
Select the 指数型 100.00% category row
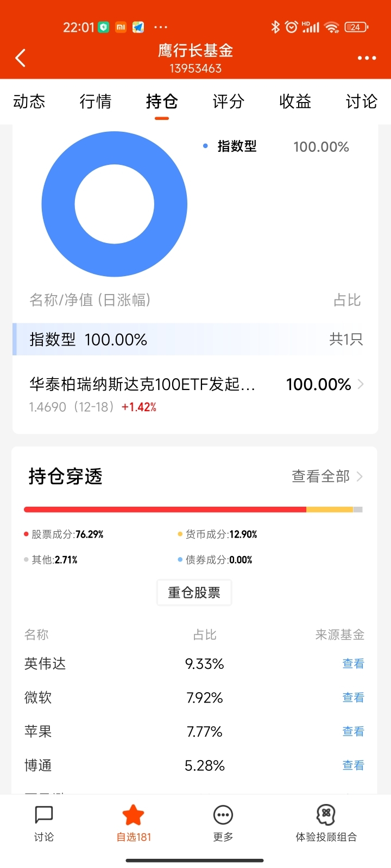(x=195, y=340)
